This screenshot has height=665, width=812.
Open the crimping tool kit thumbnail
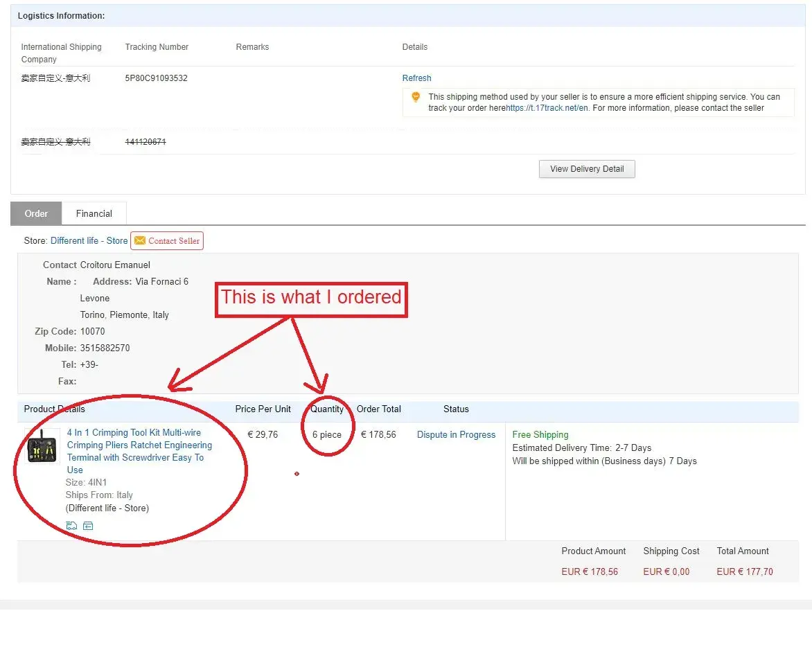43,446
